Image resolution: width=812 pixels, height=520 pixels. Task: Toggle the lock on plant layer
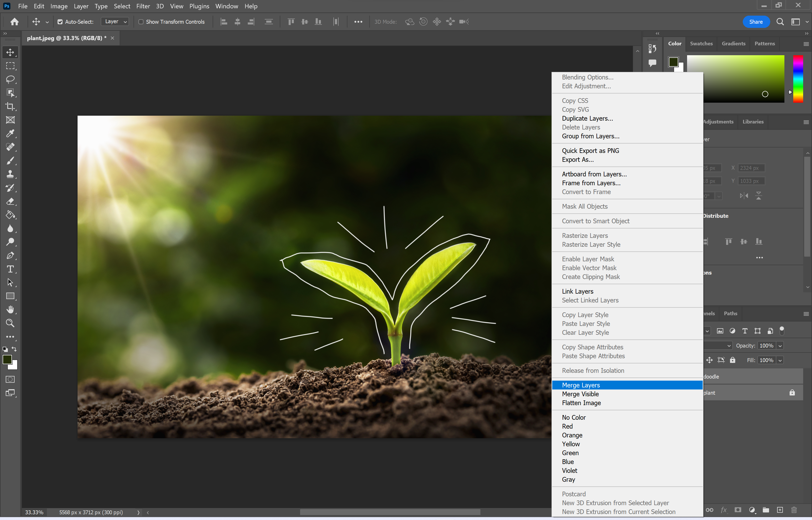(x=792, y=392)
